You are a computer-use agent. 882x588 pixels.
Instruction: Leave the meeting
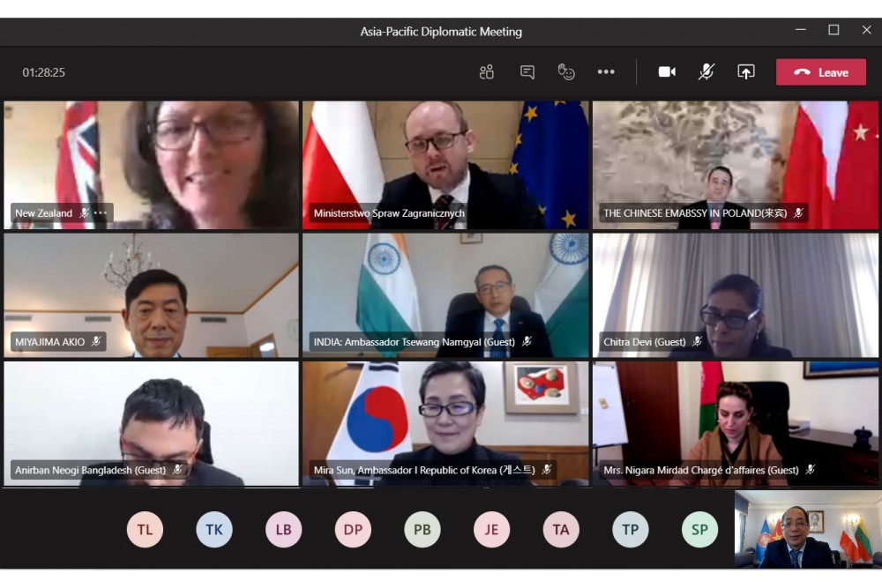(x=820, y=72)
